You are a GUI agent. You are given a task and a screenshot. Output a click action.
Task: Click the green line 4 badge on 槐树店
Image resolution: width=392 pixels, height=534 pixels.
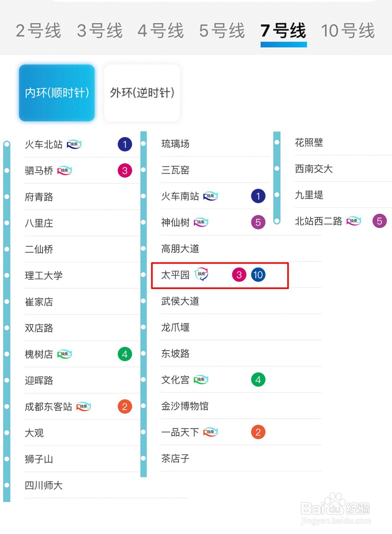coord(125,354)
